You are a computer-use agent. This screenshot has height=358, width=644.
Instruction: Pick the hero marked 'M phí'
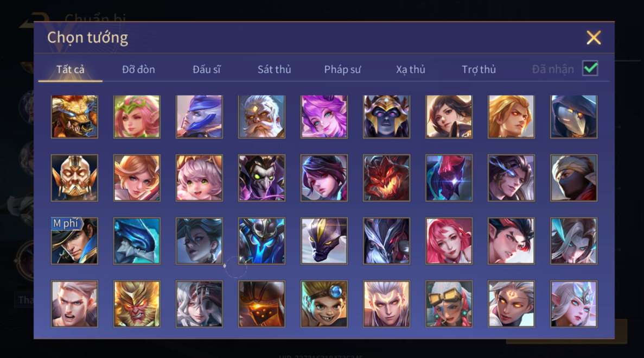coord(74,241)
